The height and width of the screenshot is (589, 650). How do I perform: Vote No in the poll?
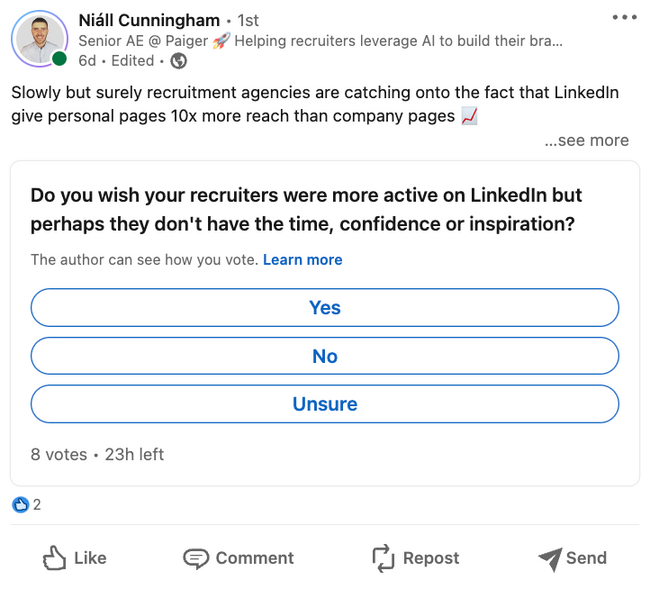pos(325,356)
